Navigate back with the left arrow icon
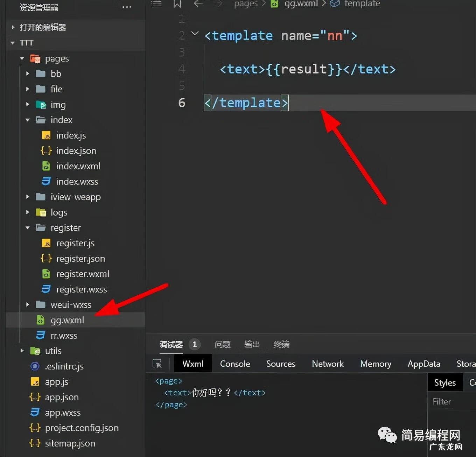The height and width of the screenshot is (457, 476). click(x=198, y=4)
